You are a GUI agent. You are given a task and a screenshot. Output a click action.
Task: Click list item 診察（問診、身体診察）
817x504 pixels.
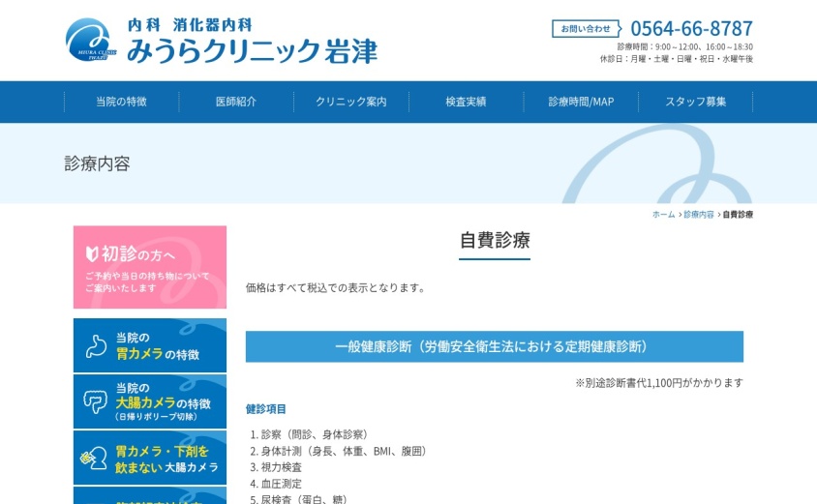tap(317, 434)
